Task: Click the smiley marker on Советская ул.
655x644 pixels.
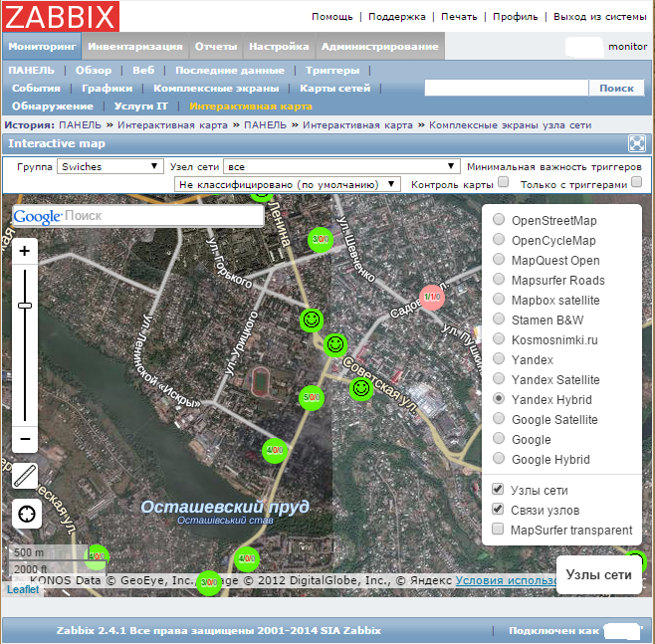Action: point(361,389)
